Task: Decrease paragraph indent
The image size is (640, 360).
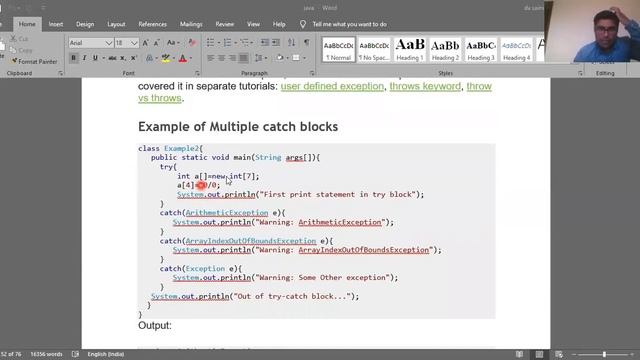Action: pyautogui.click(x=265, y=42)
